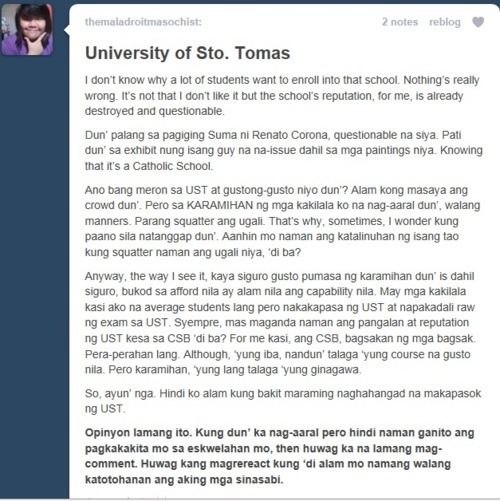Like the post with the heart icon
Screen dimensions: 500x501
pyautogui.click(x=478, y=22)
